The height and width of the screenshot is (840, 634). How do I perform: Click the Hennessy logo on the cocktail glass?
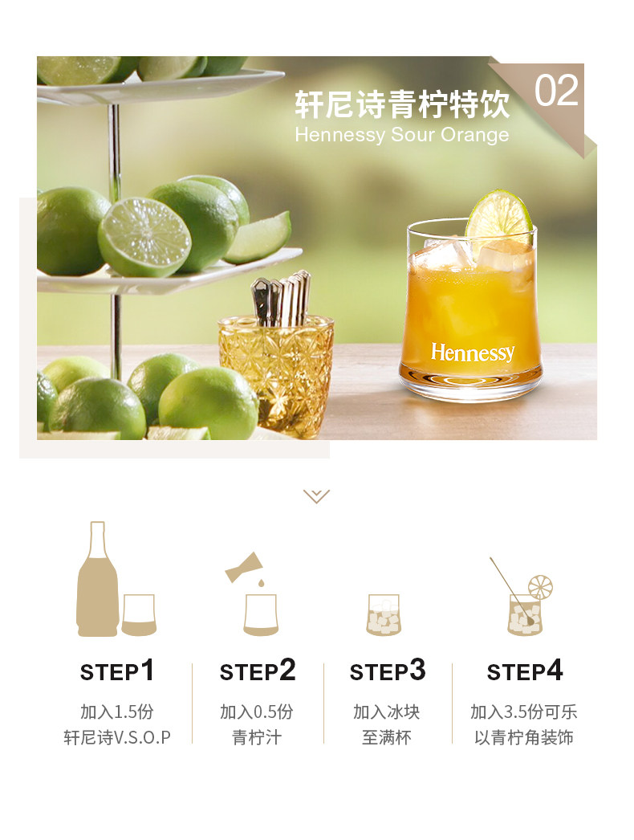click(x=473, y=353)
